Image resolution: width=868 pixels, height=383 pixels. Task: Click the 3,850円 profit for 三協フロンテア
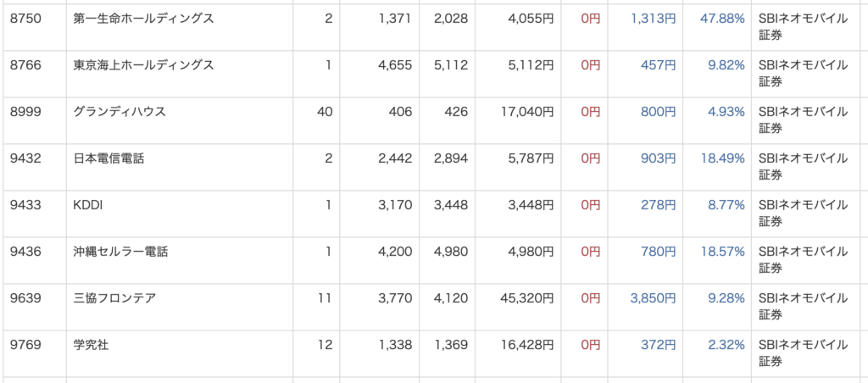654,299
